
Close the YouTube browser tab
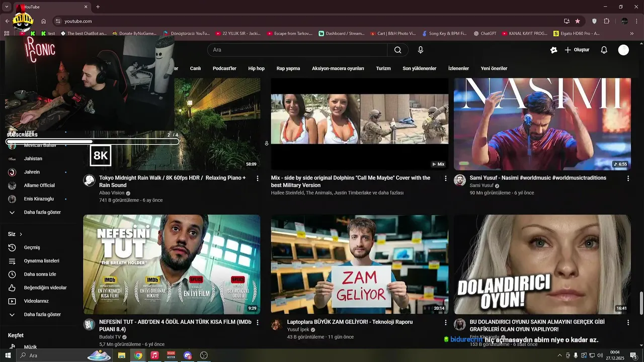click(x=86, y=7)
